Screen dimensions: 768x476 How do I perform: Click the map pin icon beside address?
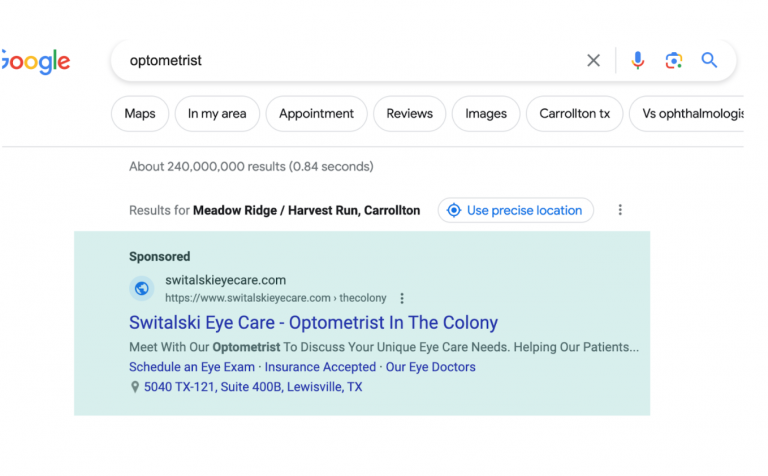(x=135, y=387)
